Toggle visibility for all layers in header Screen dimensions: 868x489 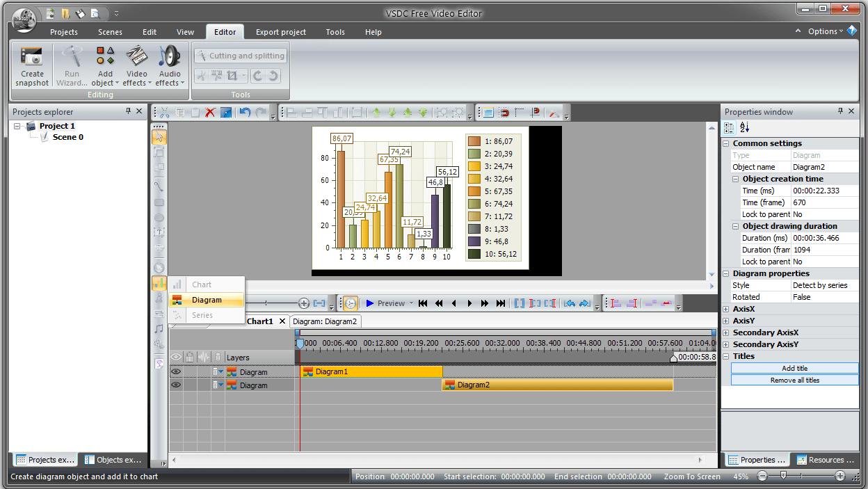[176, 357]
